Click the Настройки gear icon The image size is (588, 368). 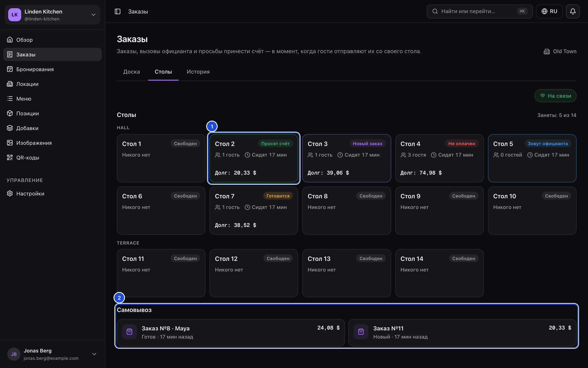(10, 193)
